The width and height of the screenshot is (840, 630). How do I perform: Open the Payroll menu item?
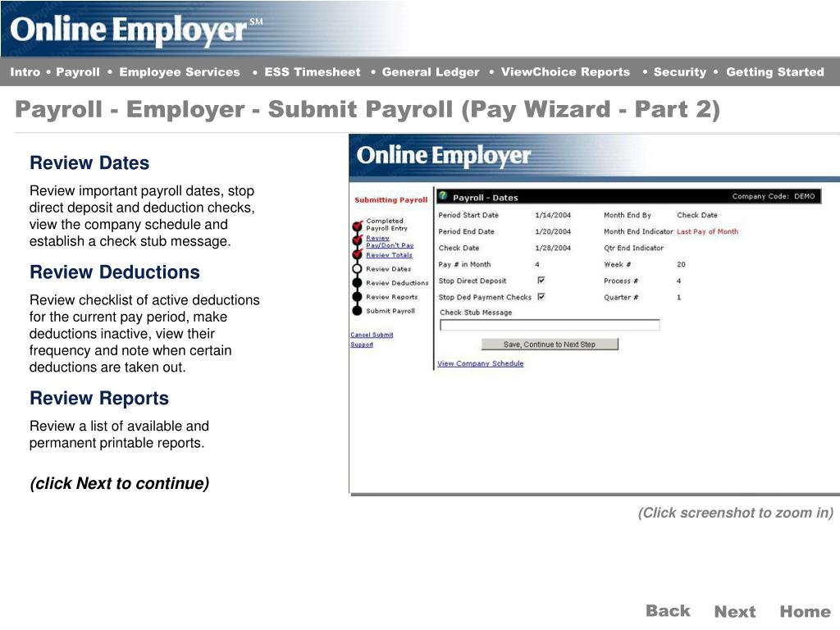78,72
